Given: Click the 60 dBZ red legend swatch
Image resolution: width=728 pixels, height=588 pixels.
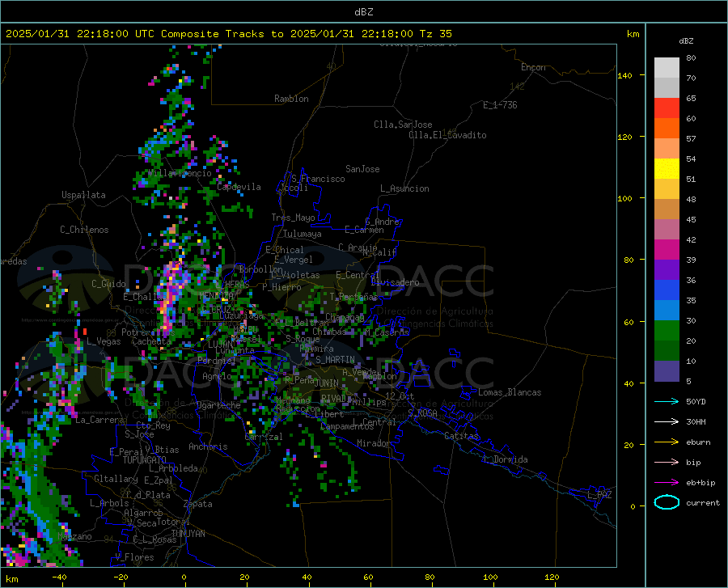Looking at the screenshot, I should [667, 108].
